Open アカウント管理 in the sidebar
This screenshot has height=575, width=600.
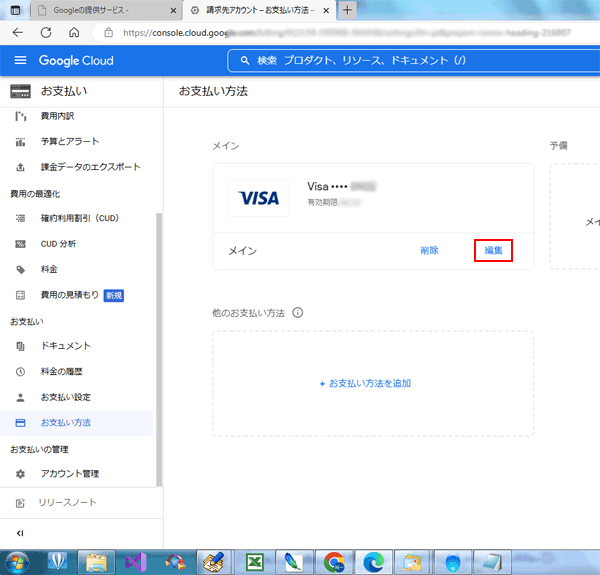pyautogui.click(x=70, y=474)
